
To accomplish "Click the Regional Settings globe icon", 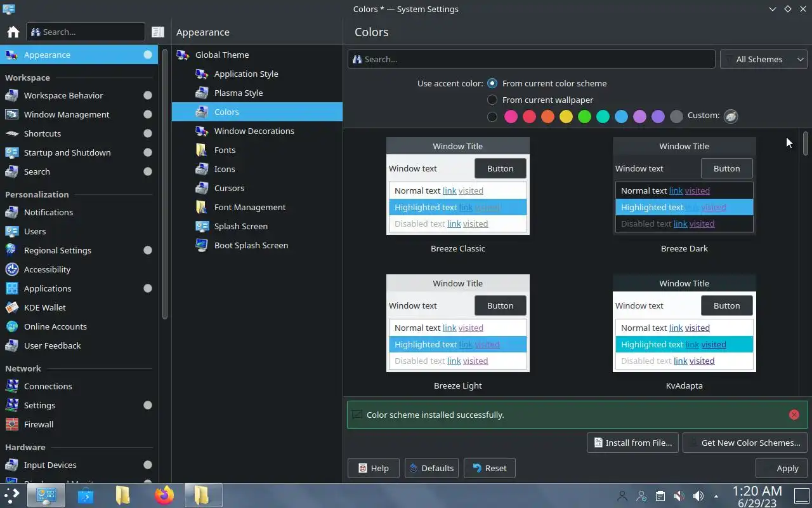I will tap(11, 250).
